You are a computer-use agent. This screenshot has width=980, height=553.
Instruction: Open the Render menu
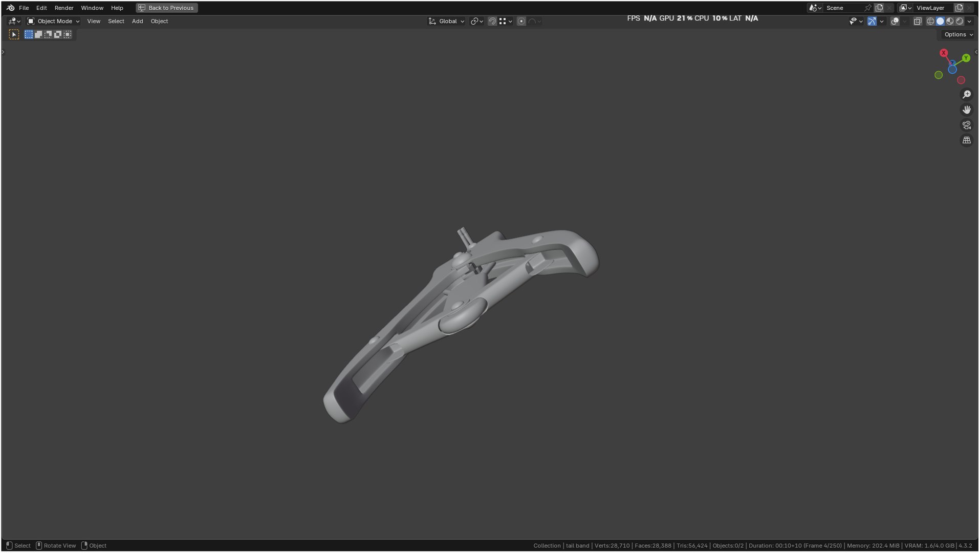pos(64,8)
